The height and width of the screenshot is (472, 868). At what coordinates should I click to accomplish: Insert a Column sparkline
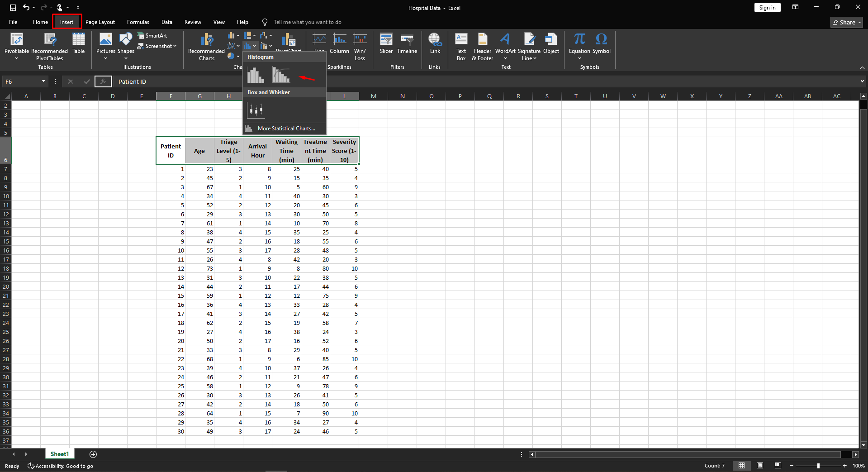[x=339, y=43]
